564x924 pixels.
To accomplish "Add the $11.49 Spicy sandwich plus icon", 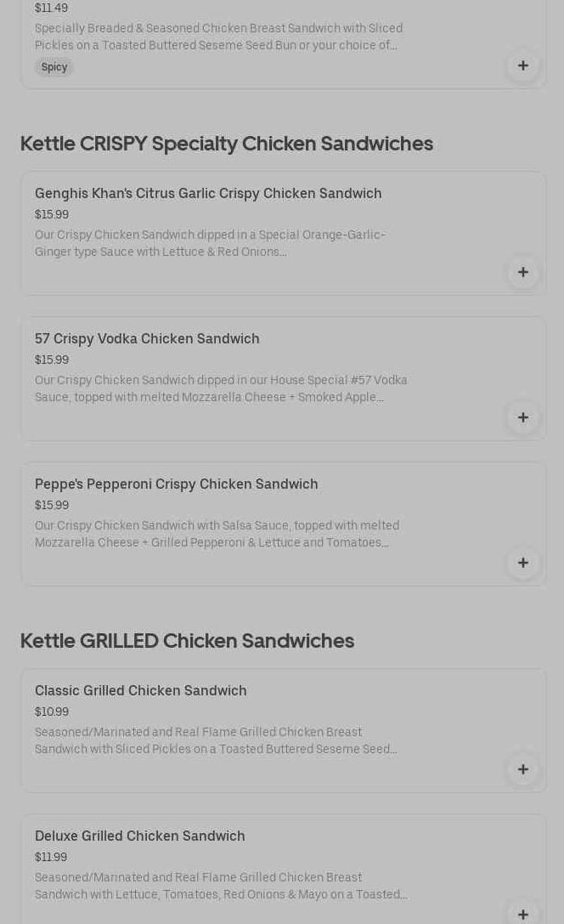I will pyautogui.click(x=522, y=65).
